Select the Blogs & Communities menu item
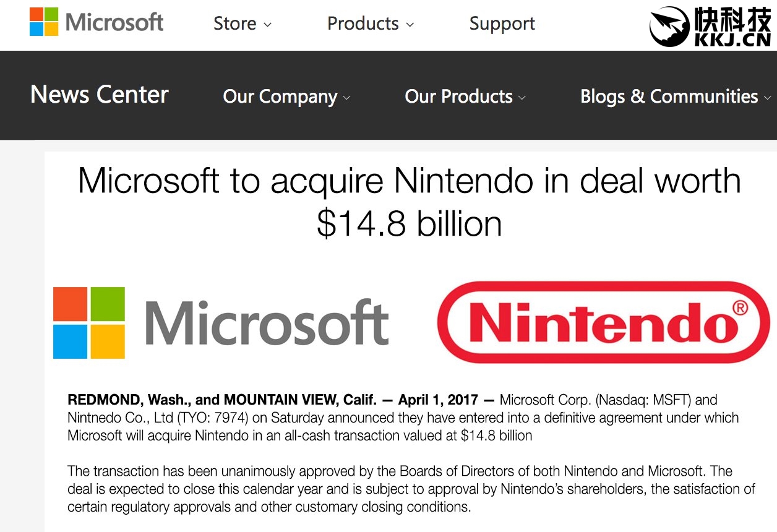Screen dimensions: 777x532 pyautogui.click(x=669, y=97)
